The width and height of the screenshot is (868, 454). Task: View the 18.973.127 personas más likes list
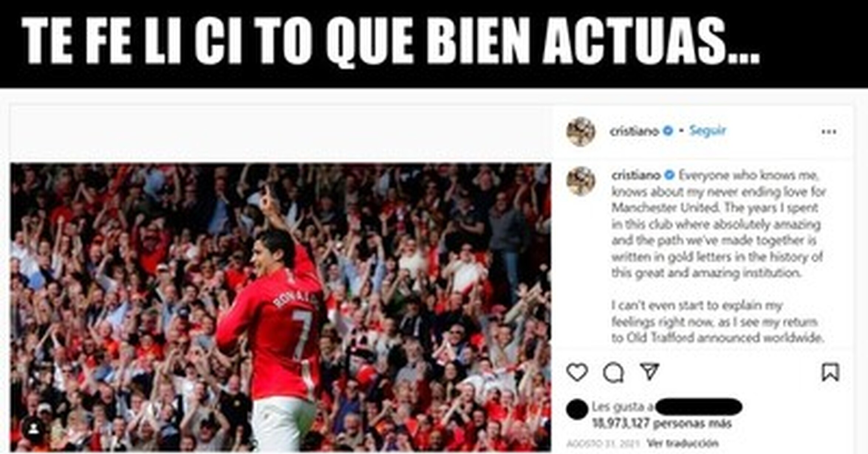(662, 423)
